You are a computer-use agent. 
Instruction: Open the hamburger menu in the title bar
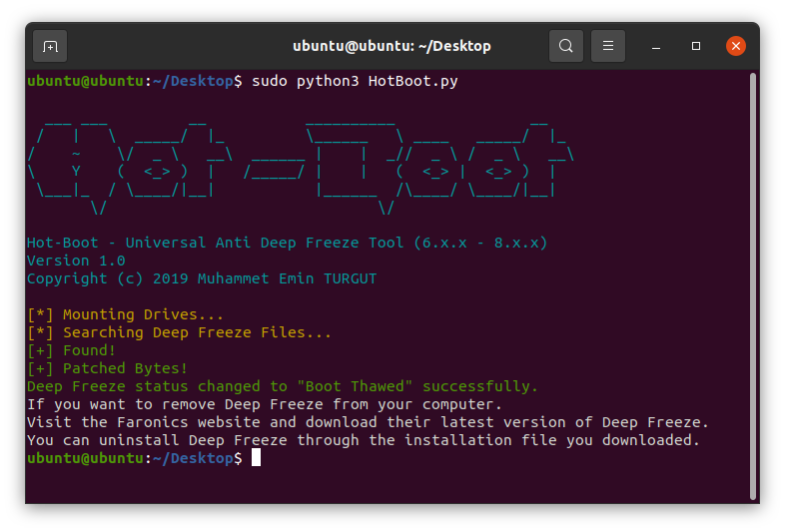[x=608, y=46]
